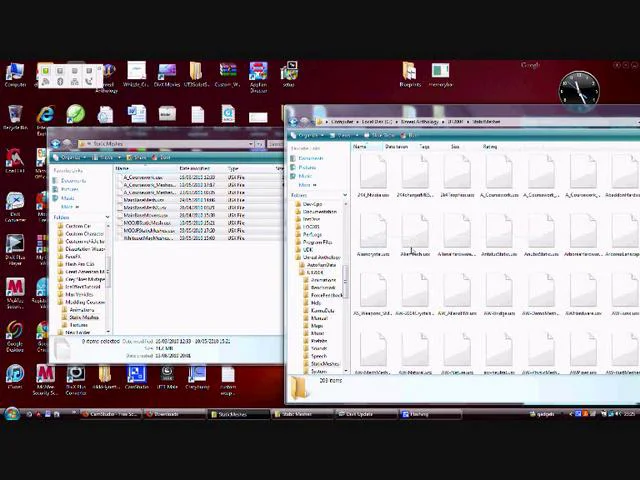Select Maps folder in right tree

pos(313,326)
